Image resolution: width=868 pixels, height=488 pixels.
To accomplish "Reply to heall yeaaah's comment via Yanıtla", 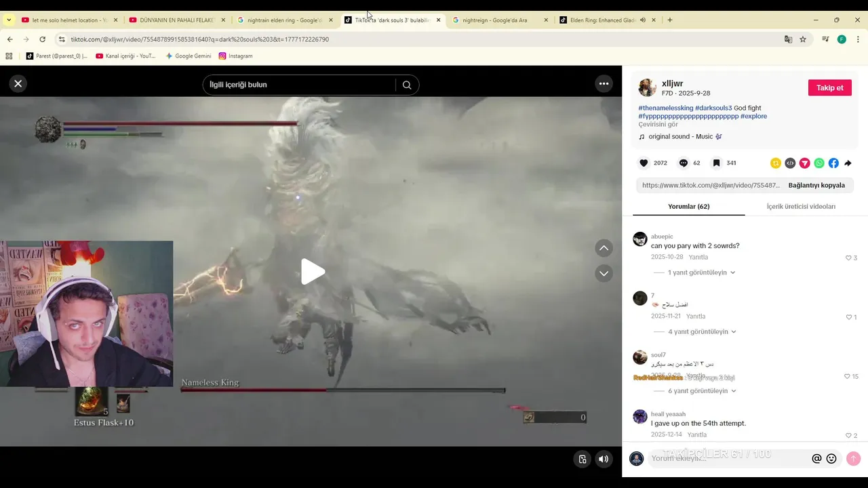I will 697,434.
